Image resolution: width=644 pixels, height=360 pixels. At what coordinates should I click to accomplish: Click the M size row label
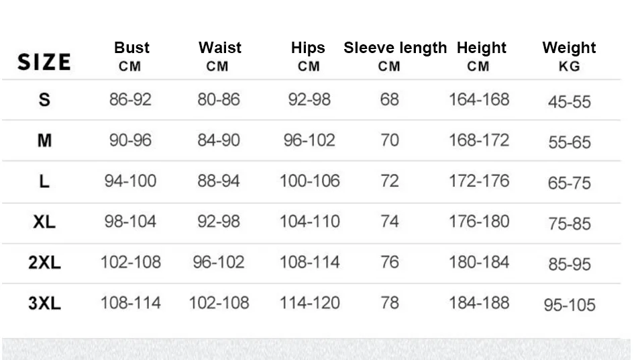click(x=44, y=141)
